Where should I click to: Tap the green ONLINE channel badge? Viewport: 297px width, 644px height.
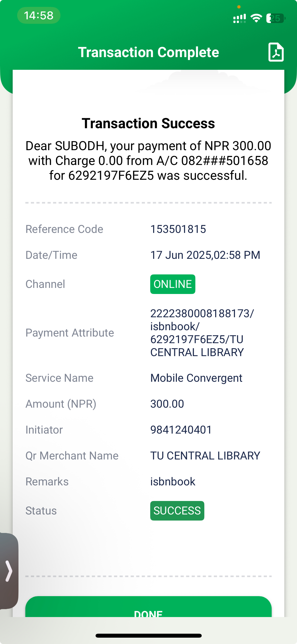[x=173, y=284]
